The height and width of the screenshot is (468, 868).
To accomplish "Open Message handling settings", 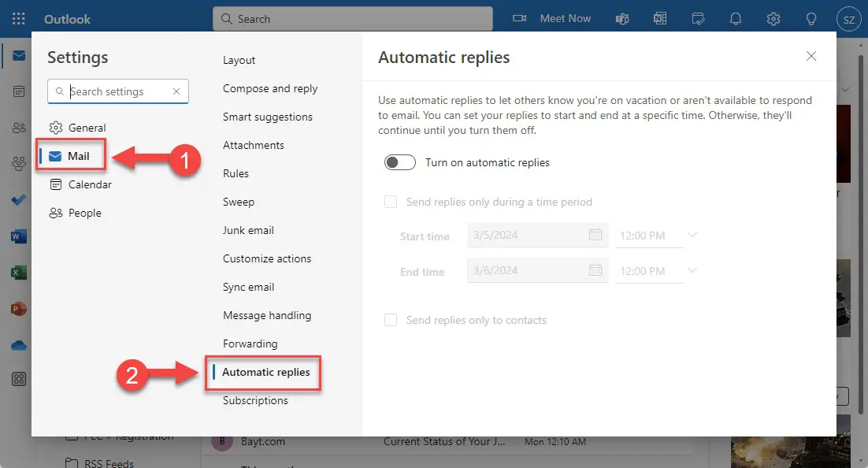I will pyautogui.click(x=267, y=315).
